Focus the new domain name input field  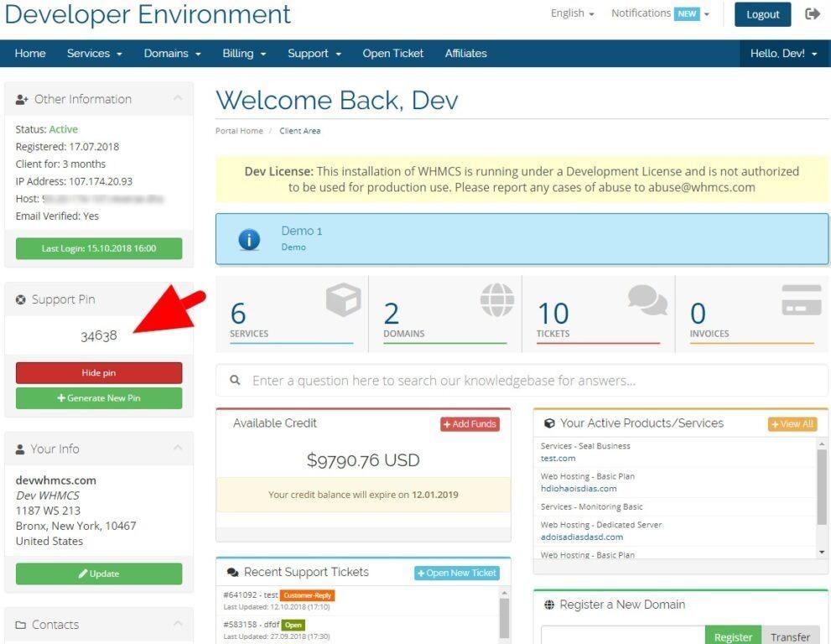(x=623, y=636)
